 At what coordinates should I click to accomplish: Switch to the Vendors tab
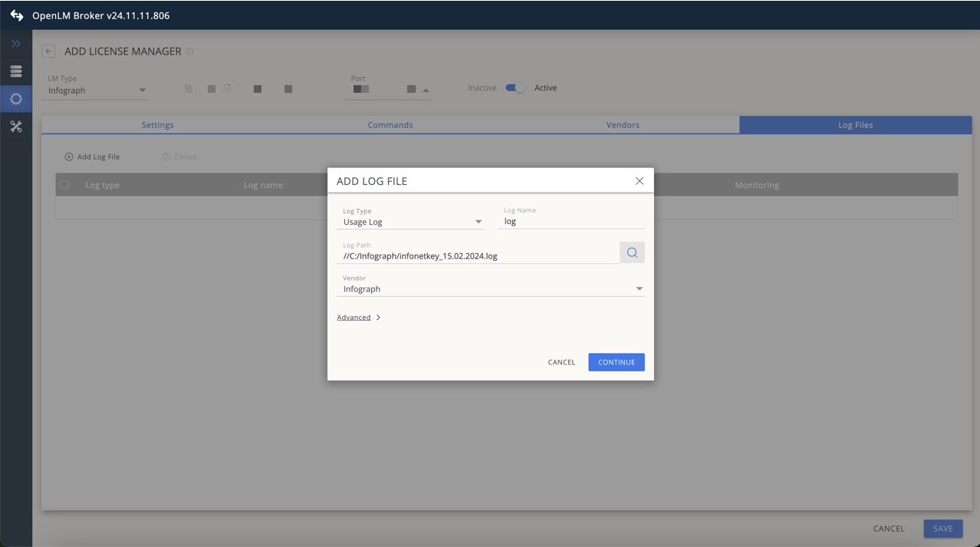click(x=623, y=125)
